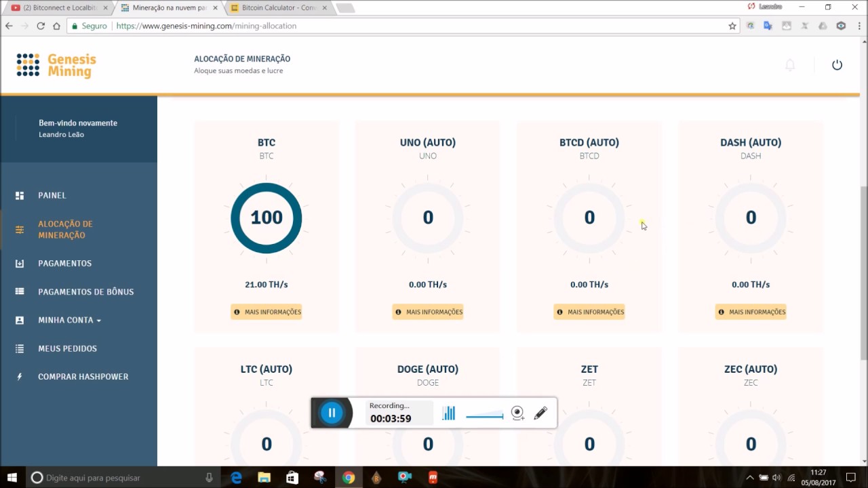Show hidden system tray icons
Image resolution: width=868 pixels, height=488 pixels.
[x=750, y=478]
